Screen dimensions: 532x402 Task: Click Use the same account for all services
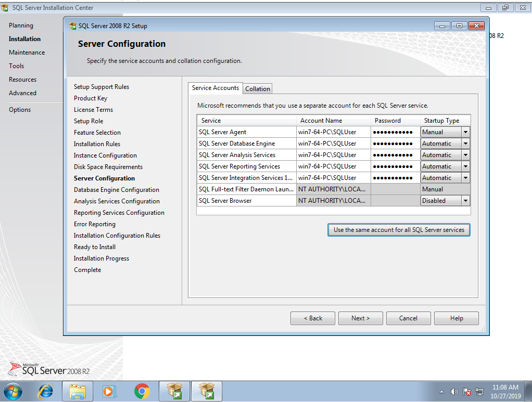(x=399, y=230)
